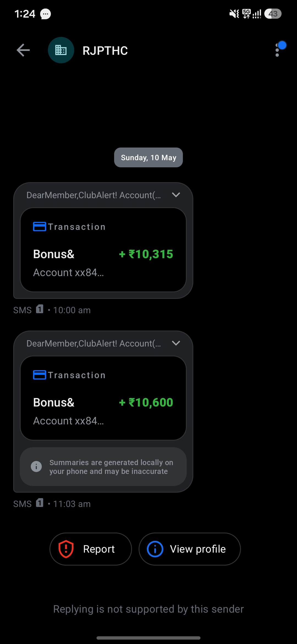The width and height of the screenshot is (297, 644).
Task: Tap the card icon in ₹10,315 transaction
Action: click(x=40, y=227)
